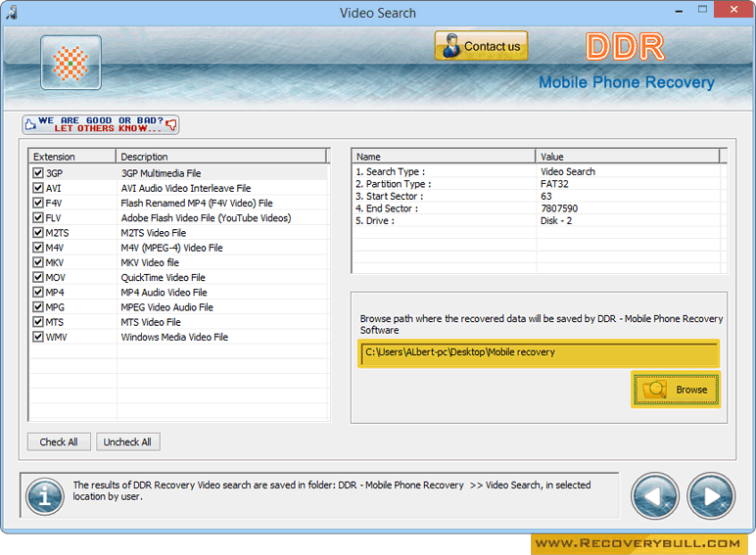756x555 pixels.
Task: Proceed with the right arrow next button
Action: [711, 495]
